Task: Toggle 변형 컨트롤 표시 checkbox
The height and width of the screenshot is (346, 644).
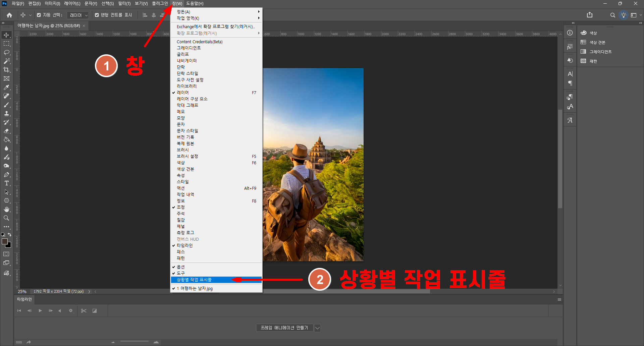Action: click(x=97, y=15)
